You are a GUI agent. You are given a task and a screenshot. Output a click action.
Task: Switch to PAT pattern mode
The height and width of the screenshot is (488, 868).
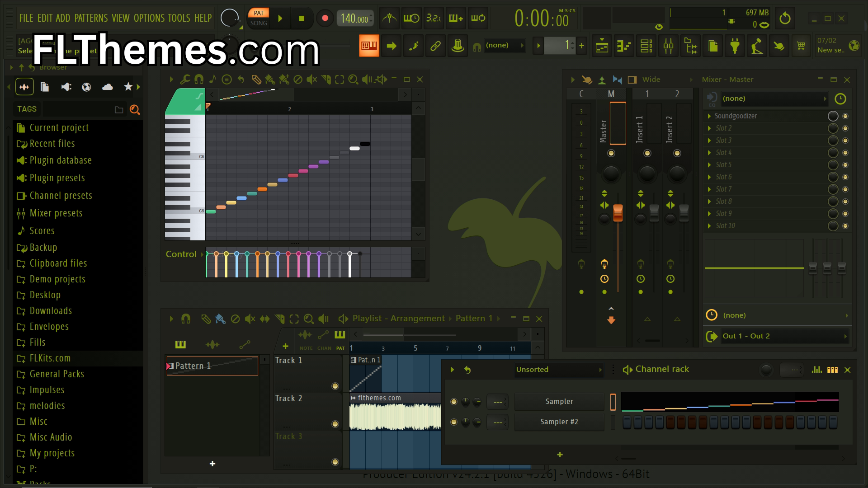point(259,13)
